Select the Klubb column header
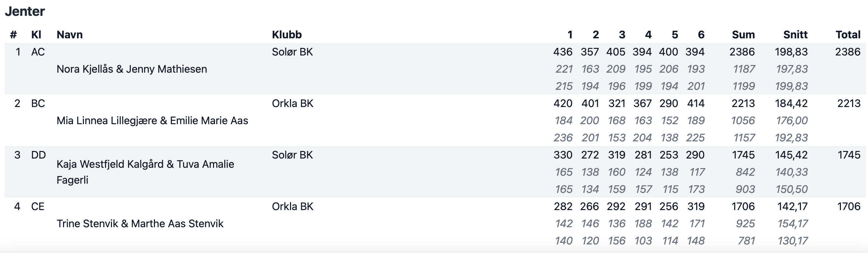Image resolution: width=868 pixels, height=253 pixels. (x=287, y=34)
